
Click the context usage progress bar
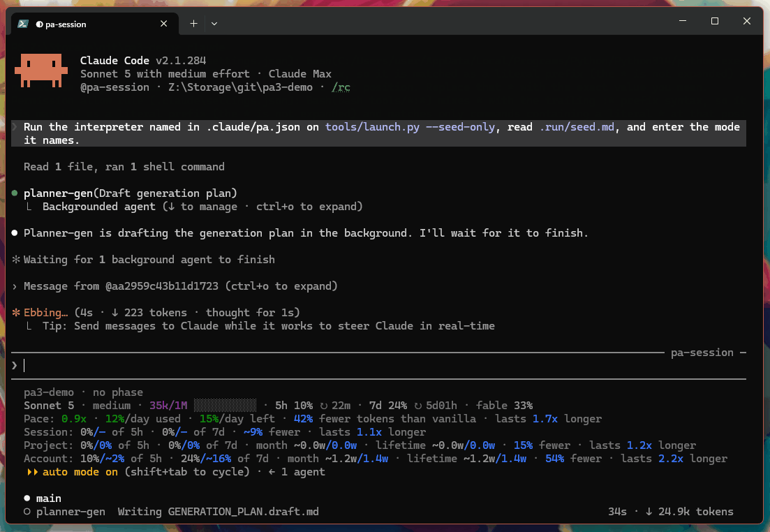point(225,405)
